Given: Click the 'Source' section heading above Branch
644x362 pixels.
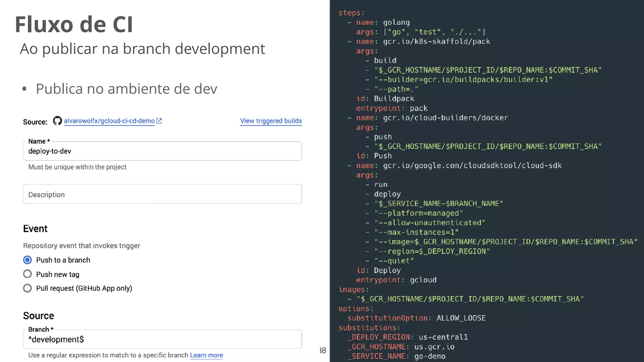Looking at the screenshot, I should [38, 316].
